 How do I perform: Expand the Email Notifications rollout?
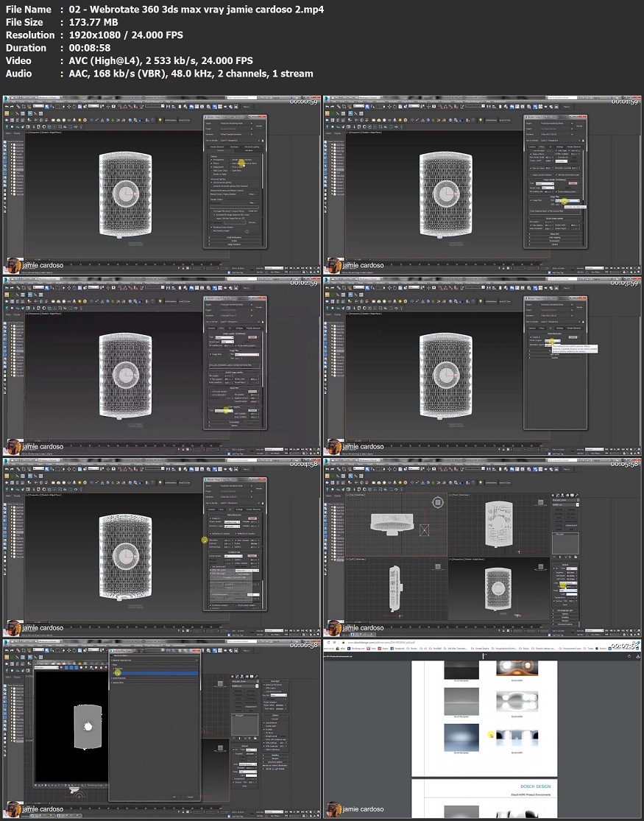(x=235, y=236)
